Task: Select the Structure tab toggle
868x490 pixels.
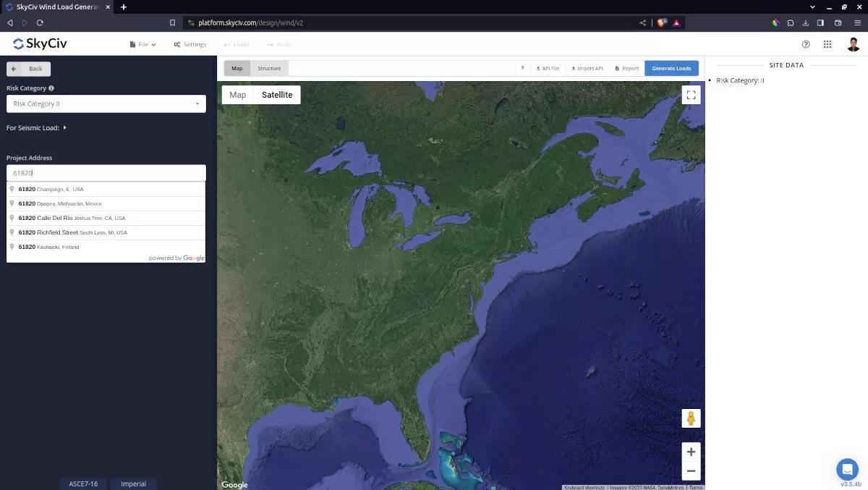Action: click(x=269, y=67)
